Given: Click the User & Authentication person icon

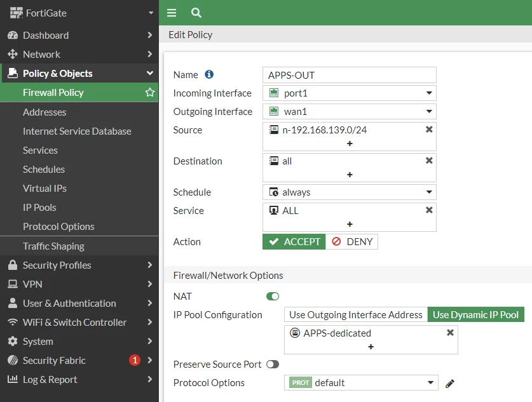Looking at the screenshot, I should coord(13,303).
